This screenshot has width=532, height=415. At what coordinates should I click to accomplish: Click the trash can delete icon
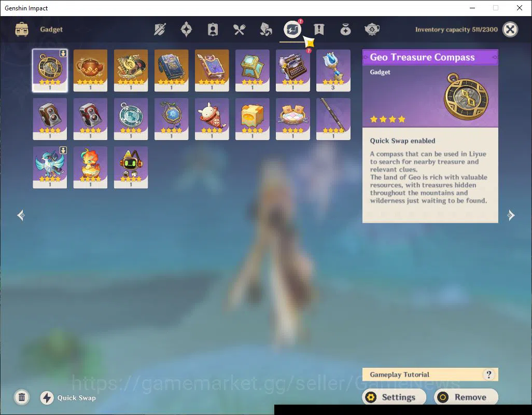pyautogui.click(x=22, y=397)
